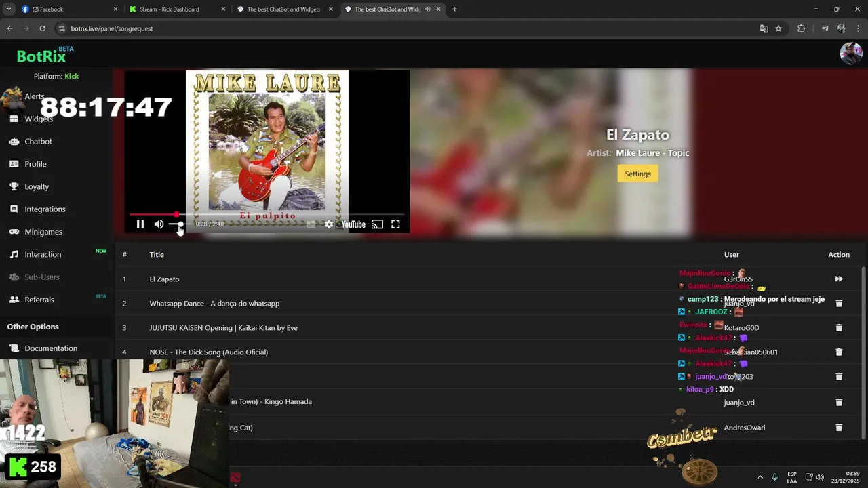Switch to Stream - Kick Dashboard tab
868x488 pixels.
click(178, 9)
